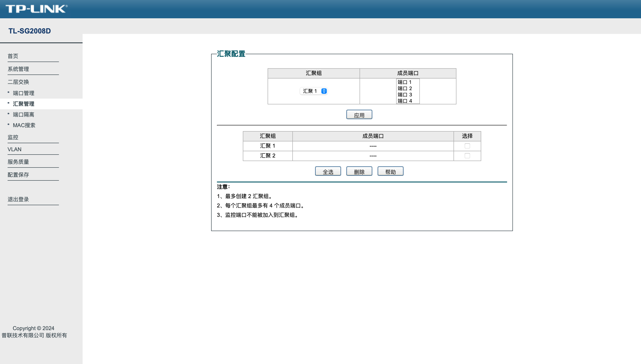Open the 首页 menu item
This screenshot has height=364, width=641.
(x=13, y=56)
